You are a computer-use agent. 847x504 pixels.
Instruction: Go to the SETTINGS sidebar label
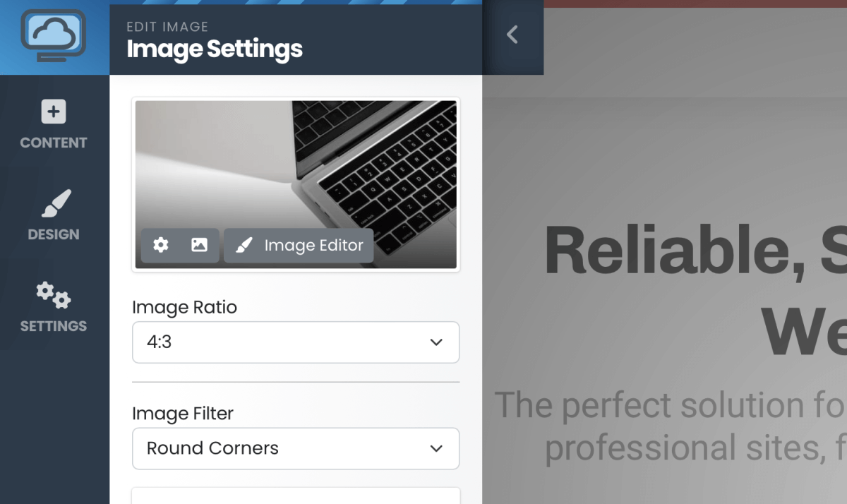pyautogui.click(x=54, y=326)
